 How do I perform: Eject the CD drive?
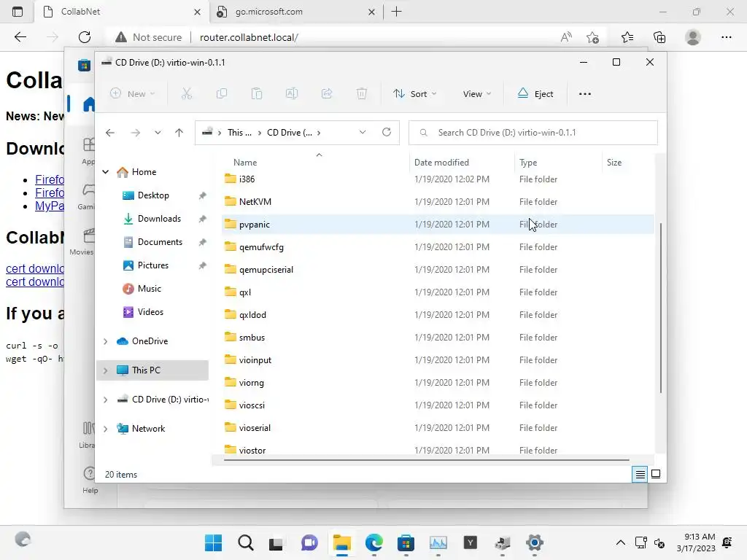pos(535,94)
